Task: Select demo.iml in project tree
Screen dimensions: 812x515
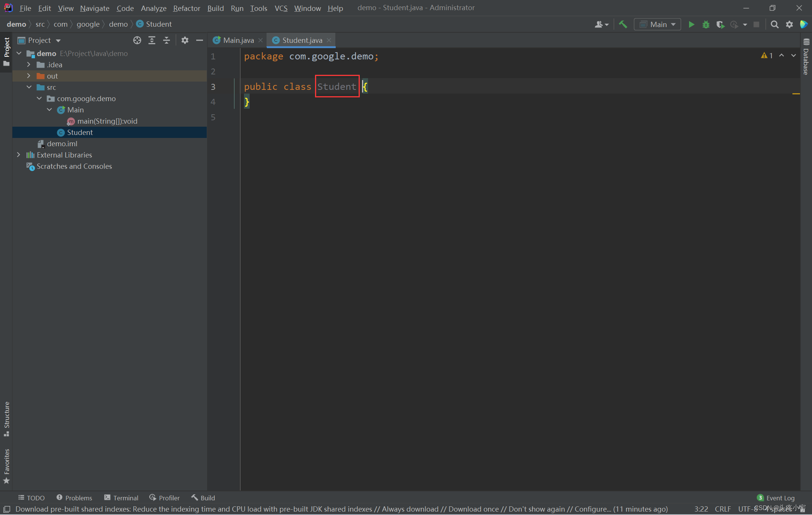Action: (62, 144)
